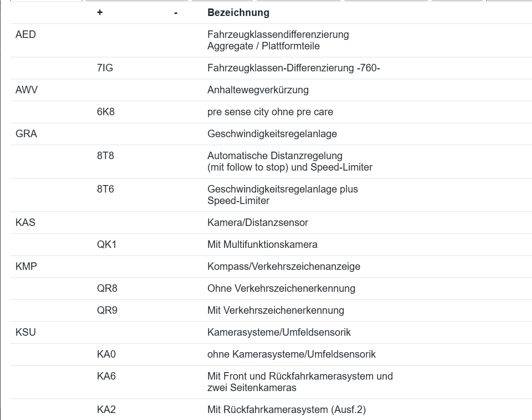Click the plus column header
This screenshot has width=532, height=420.
pos(100,13)
